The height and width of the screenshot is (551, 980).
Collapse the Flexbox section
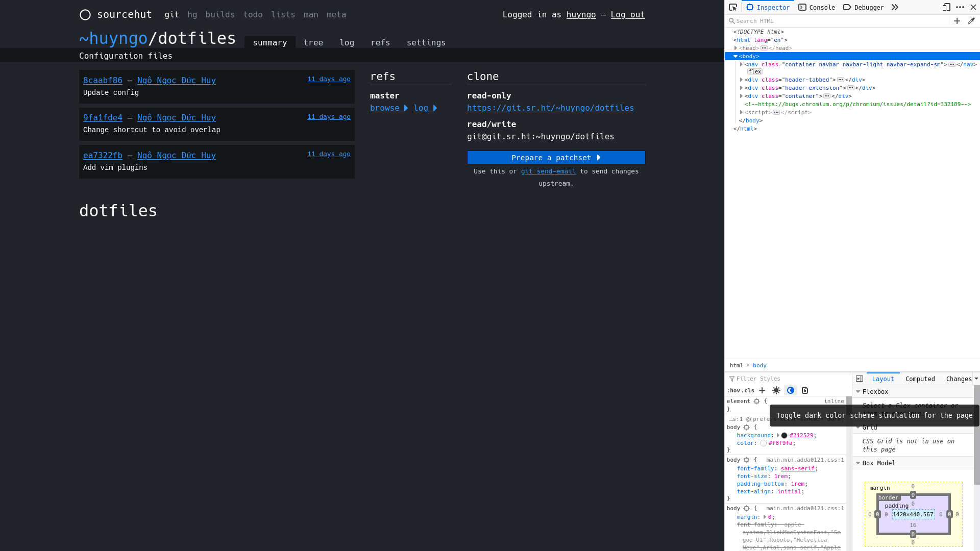point(858,392)
